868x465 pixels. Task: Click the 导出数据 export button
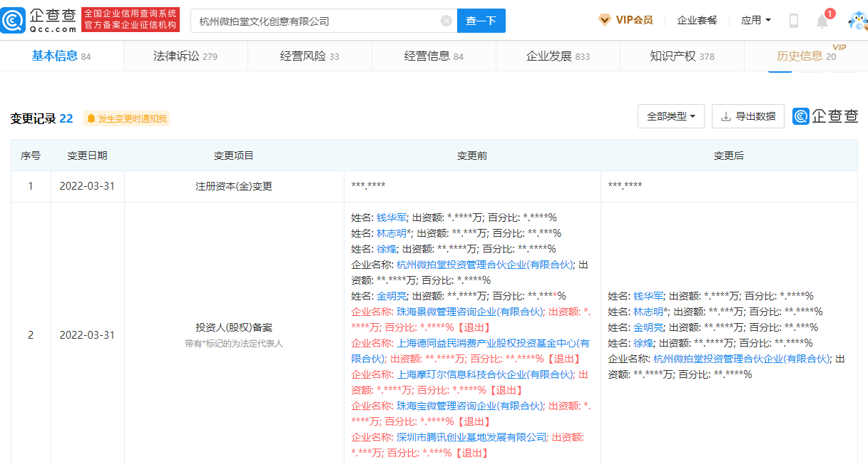pyautogui.click(x=748, y=116)
